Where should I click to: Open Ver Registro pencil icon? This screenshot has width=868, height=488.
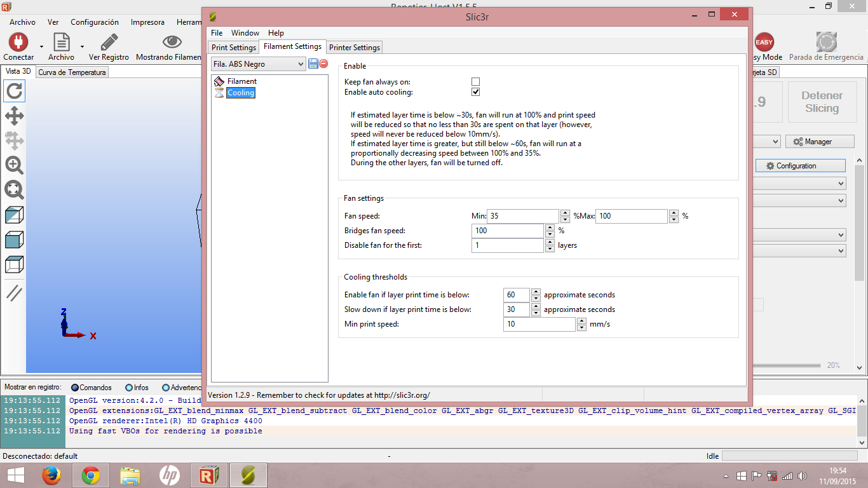point(109,43)
